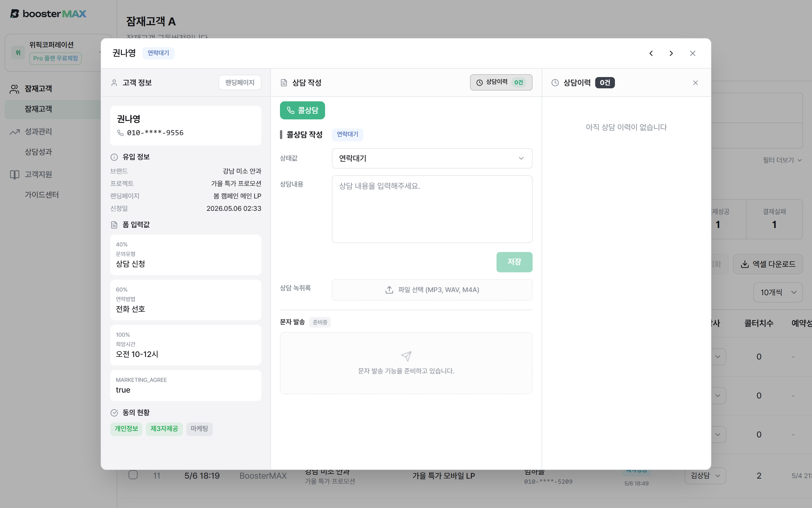Click the booster MAX logo
The width and height of the screenshot is (812, 508).
pos(48,14)
